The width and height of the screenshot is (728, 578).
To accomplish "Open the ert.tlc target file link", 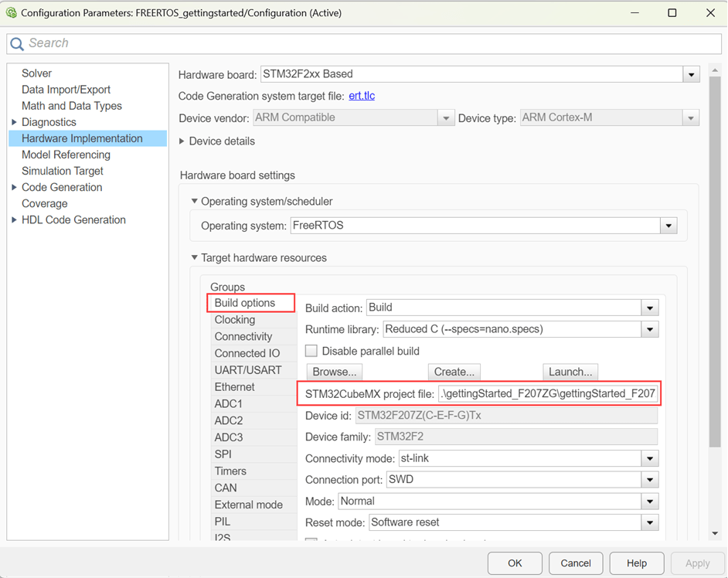I will point(362,96).
